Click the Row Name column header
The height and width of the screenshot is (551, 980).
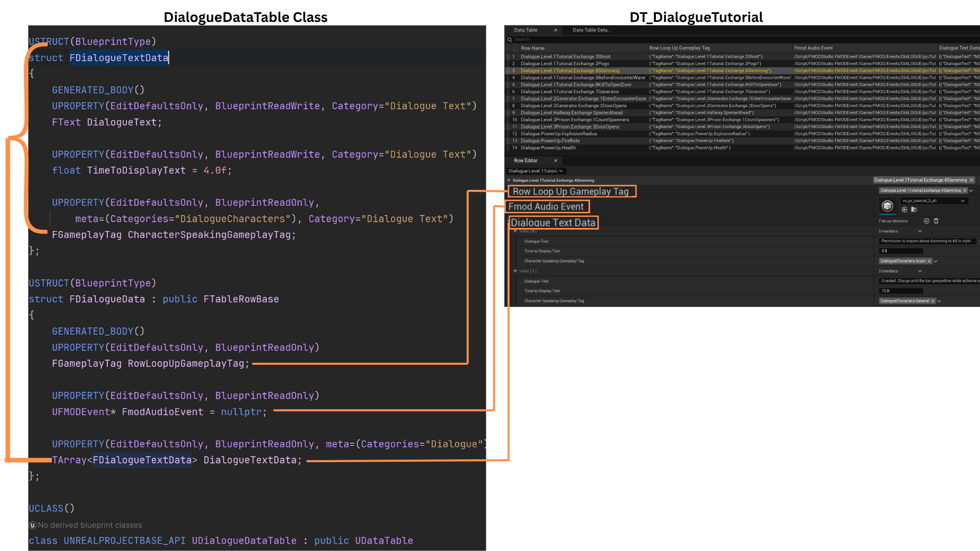pyautogui.click(x=532, y=48)
